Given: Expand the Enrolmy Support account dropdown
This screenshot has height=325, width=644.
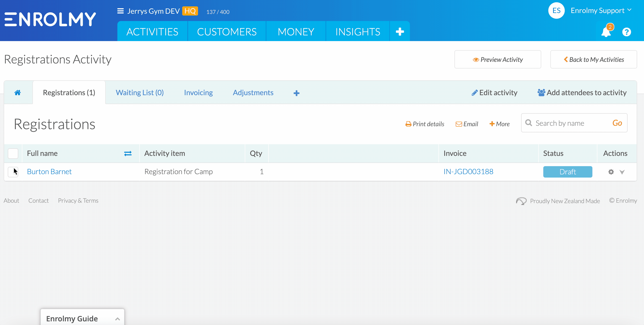Looking at the screenshot, I should click(x=601, y=10).
